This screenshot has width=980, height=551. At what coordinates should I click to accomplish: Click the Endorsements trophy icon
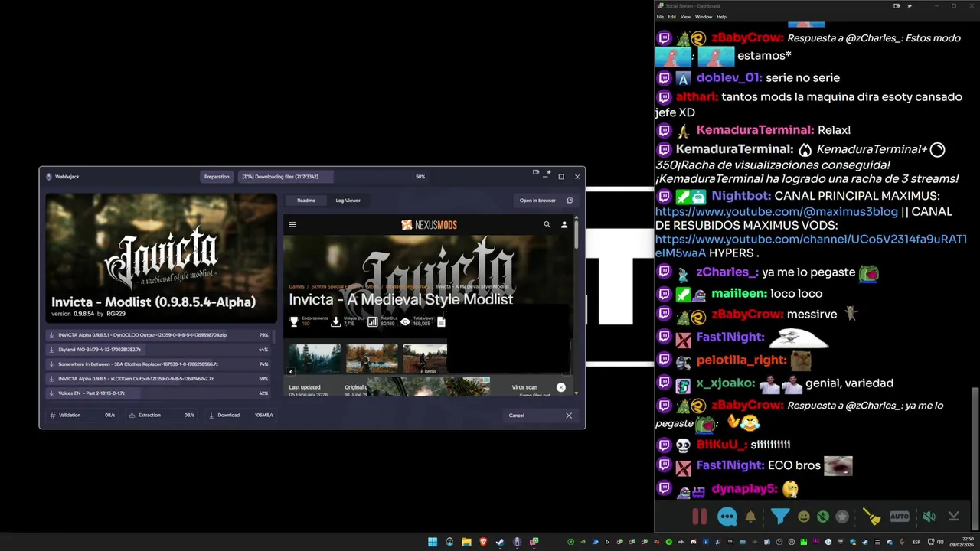294,322
